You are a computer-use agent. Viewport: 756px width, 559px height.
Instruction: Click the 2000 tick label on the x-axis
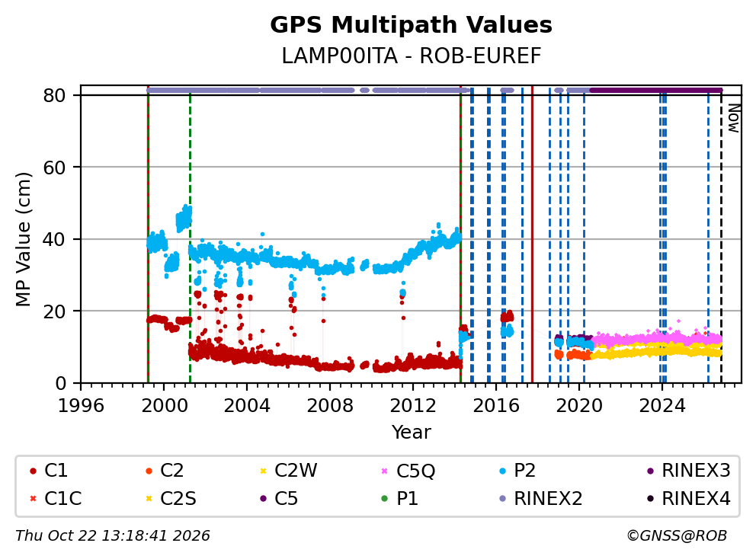[163, 406]
